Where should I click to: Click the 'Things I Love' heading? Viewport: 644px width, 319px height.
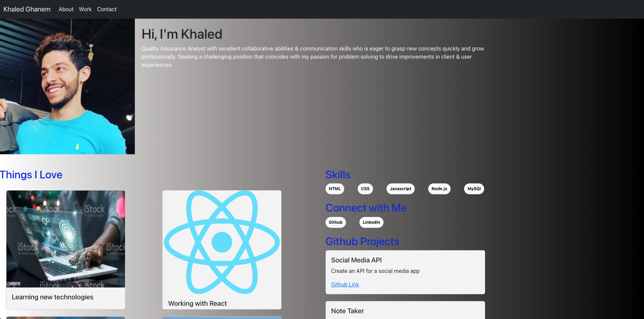[x=31, y=175]
